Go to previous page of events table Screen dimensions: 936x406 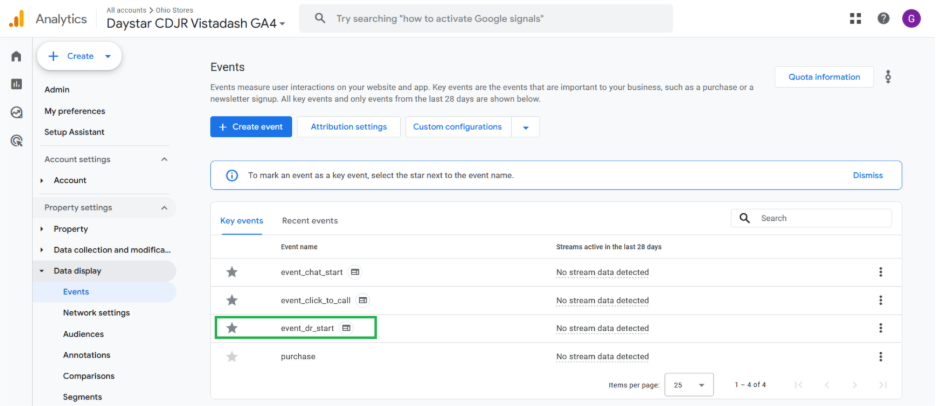(827, 385)
